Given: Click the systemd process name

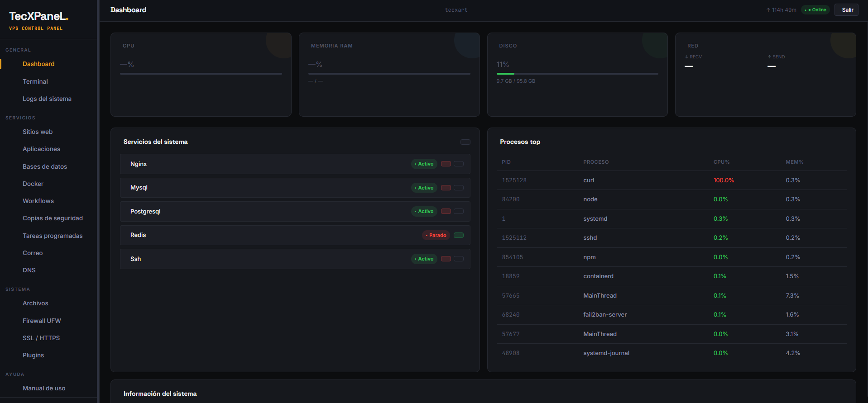Looking at the screenshot, I should point(595,218).
